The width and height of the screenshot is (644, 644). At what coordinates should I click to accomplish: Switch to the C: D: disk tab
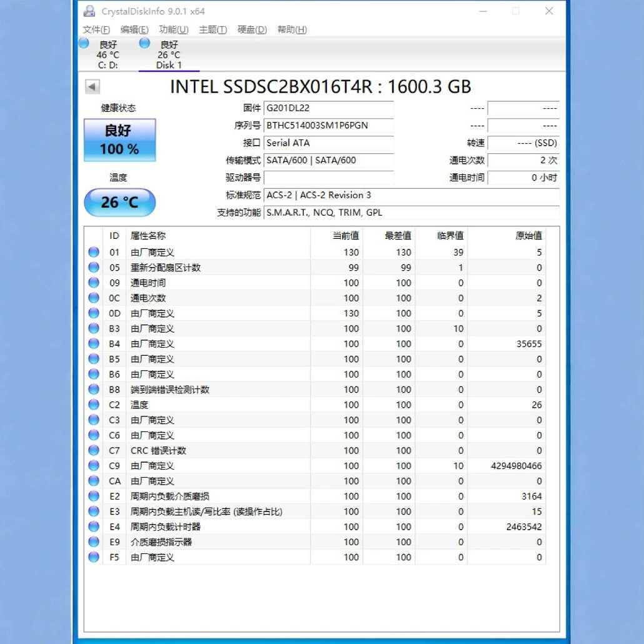pos(108,54)
